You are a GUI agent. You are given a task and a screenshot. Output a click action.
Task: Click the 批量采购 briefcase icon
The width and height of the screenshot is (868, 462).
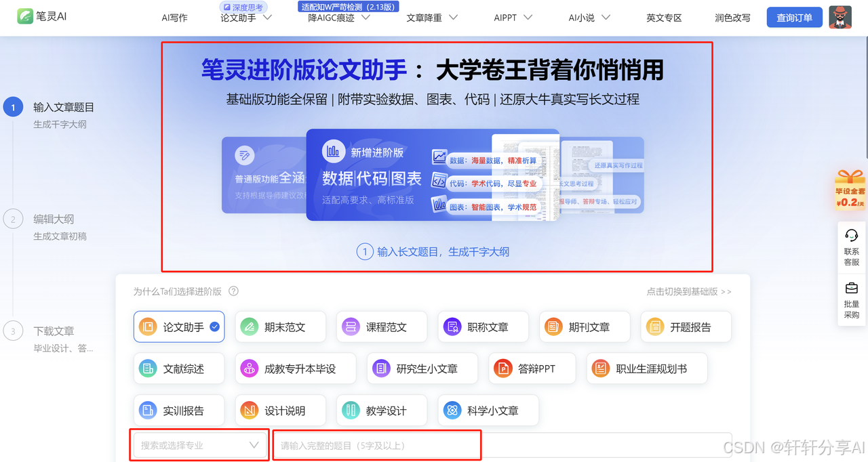click(x=852, y=288)
